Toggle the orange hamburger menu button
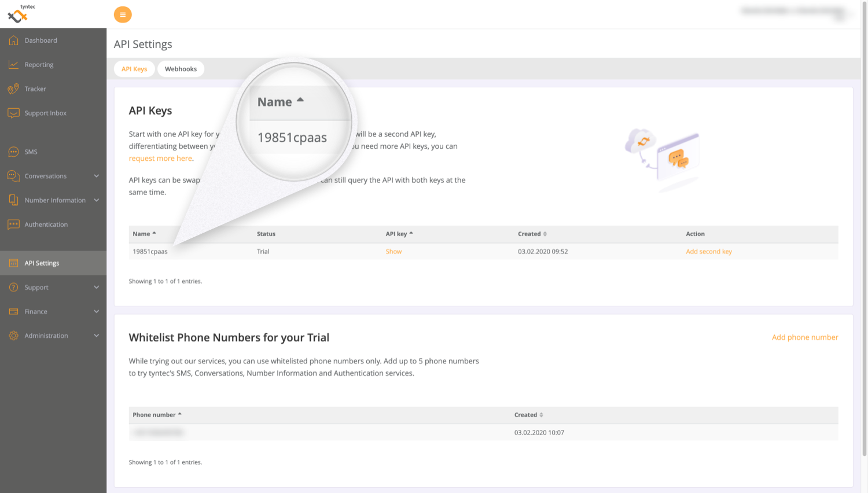The width and height of the screenshot is (868, 493). (123, 14)
